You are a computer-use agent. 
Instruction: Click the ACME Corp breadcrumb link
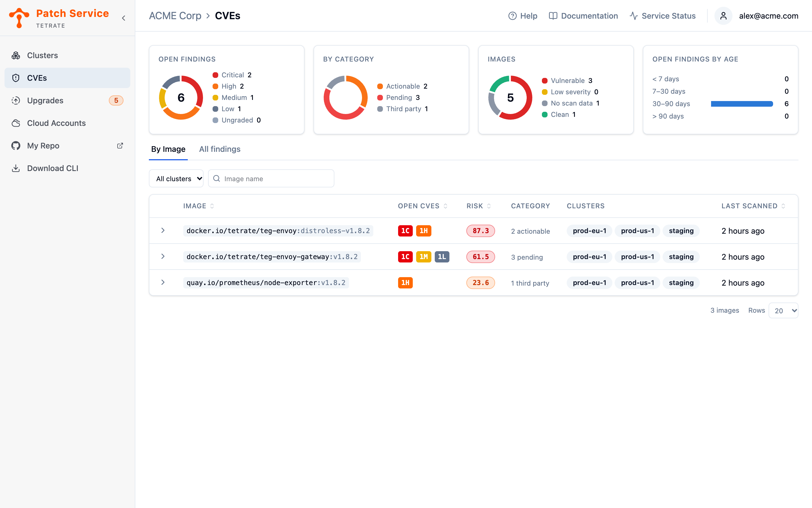175,16
